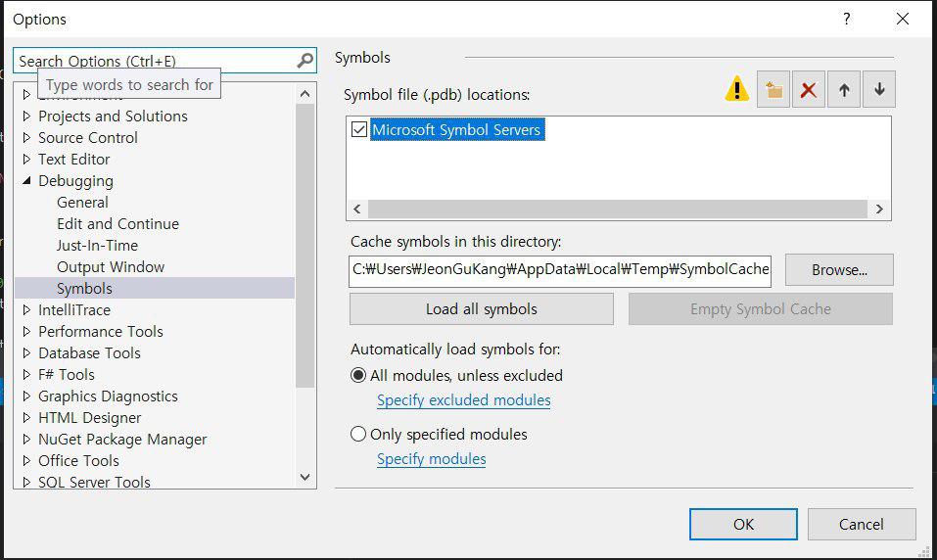Select All modules, unless excluded radio button
Viewport: 937px width, 560px height.
(358, 375)
